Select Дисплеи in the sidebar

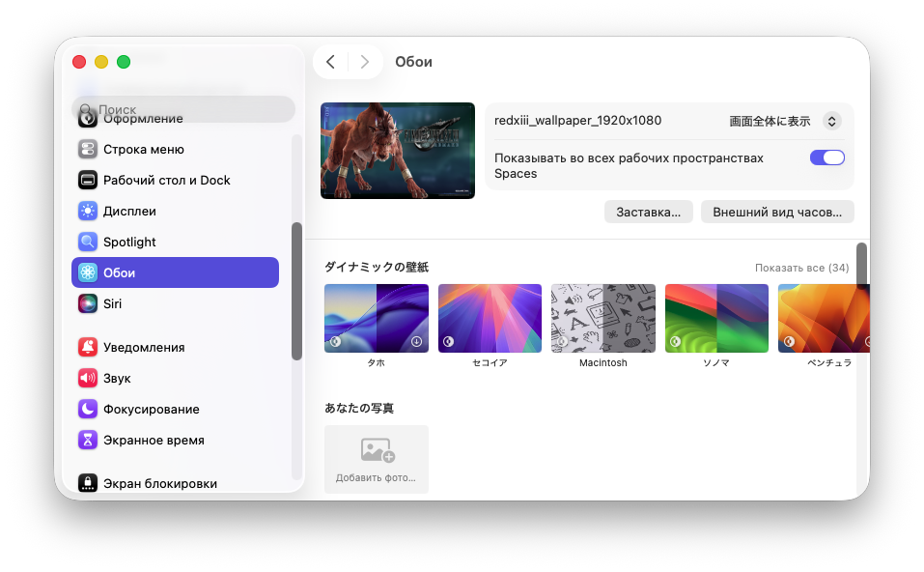[x=175, y=211]
